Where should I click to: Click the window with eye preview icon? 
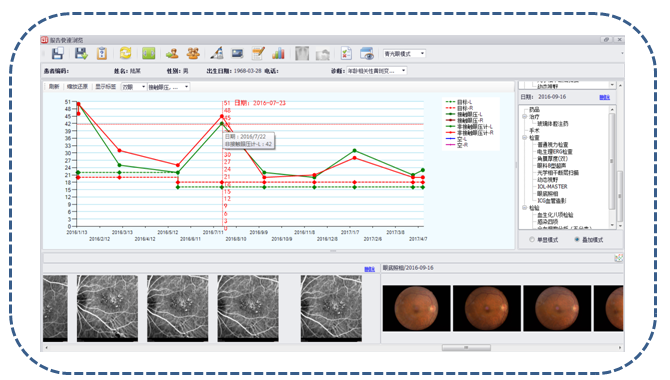(x=367, y=53)
